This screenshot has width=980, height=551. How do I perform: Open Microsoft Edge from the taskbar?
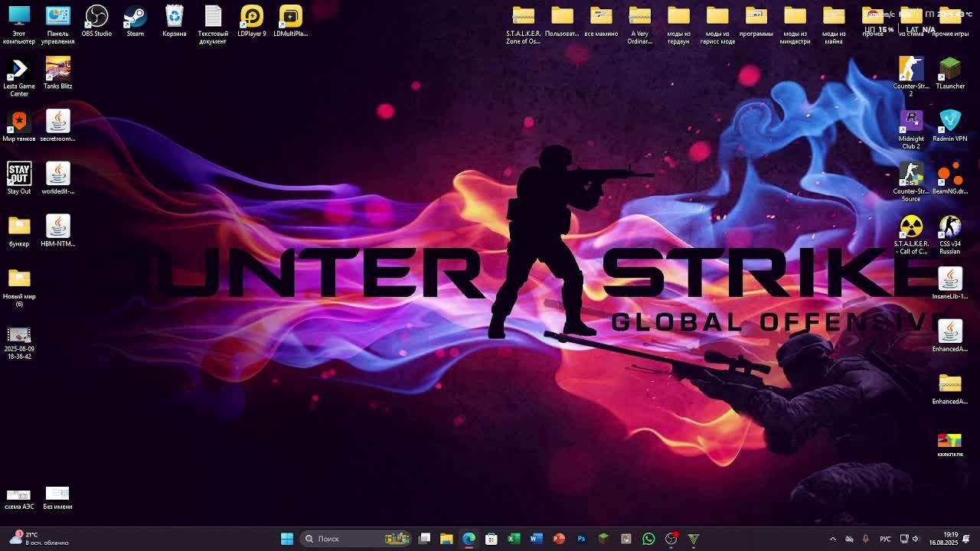pyautogui.click(x=469, y=539)
